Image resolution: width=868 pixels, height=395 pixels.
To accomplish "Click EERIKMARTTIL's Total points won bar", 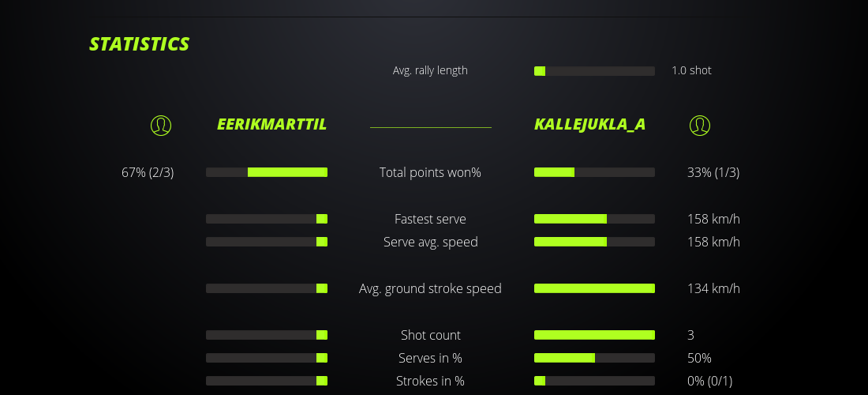I will pyautogui.click(x=267, y=172).
